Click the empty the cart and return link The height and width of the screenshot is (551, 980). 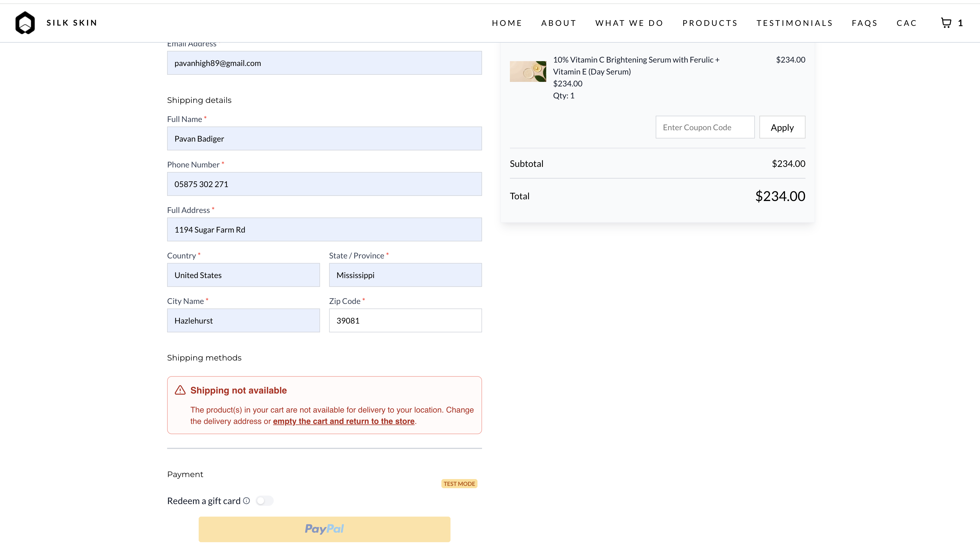[344, 421]
